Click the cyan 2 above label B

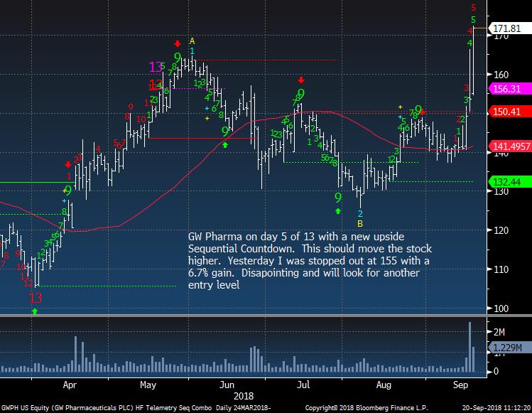pyautogui.click(x=360, y=214)
